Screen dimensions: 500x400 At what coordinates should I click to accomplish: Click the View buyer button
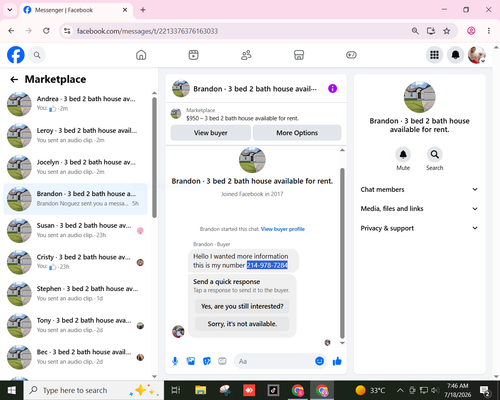coord(211,133)
